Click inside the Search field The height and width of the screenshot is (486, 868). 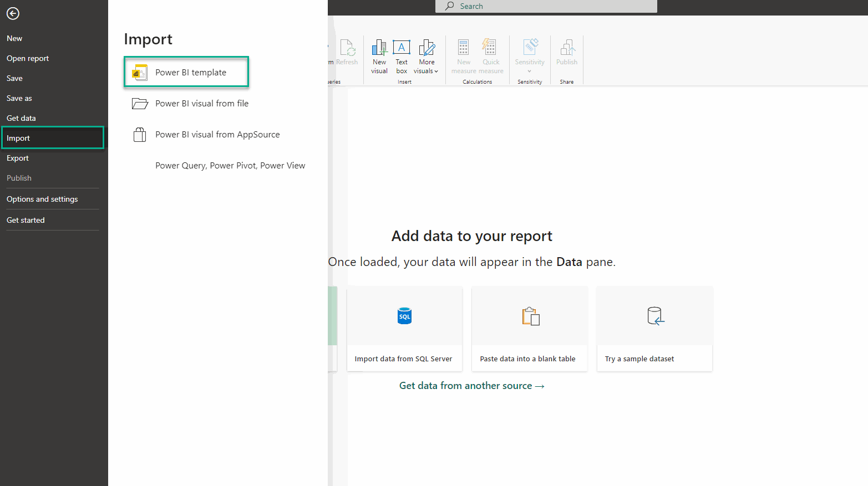(546, 6)
